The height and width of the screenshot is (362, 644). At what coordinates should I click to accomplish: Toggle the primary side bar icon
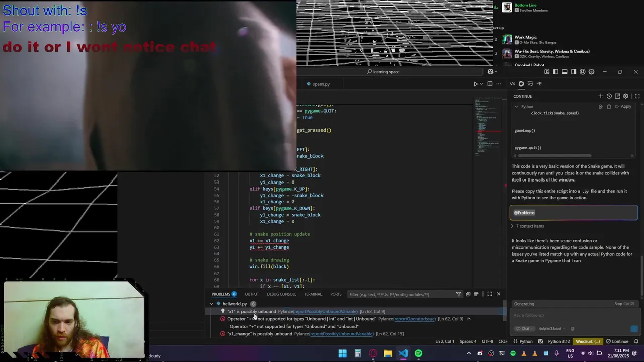(x=556, y=72)
